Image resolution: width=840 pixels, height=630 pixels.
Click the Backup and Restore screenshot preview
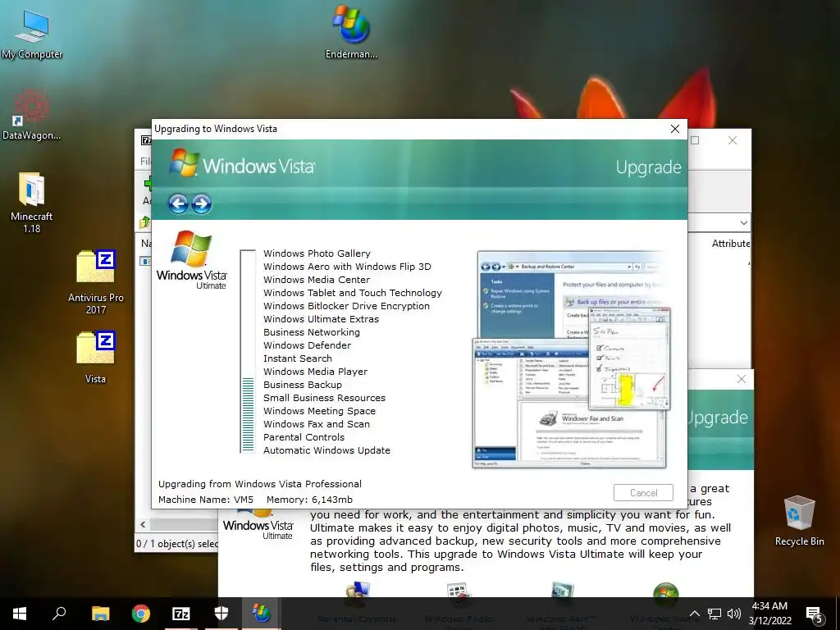570,359
